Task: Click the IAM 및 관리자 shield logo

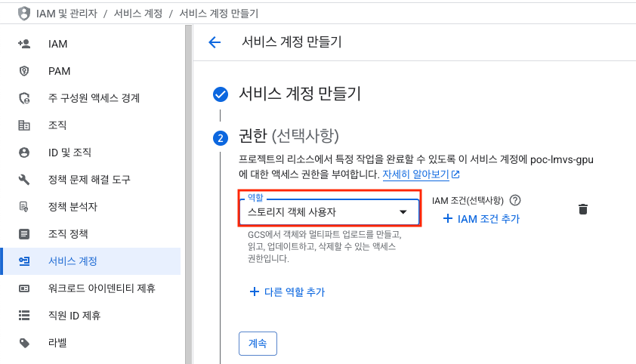Action: click(24, 14)
